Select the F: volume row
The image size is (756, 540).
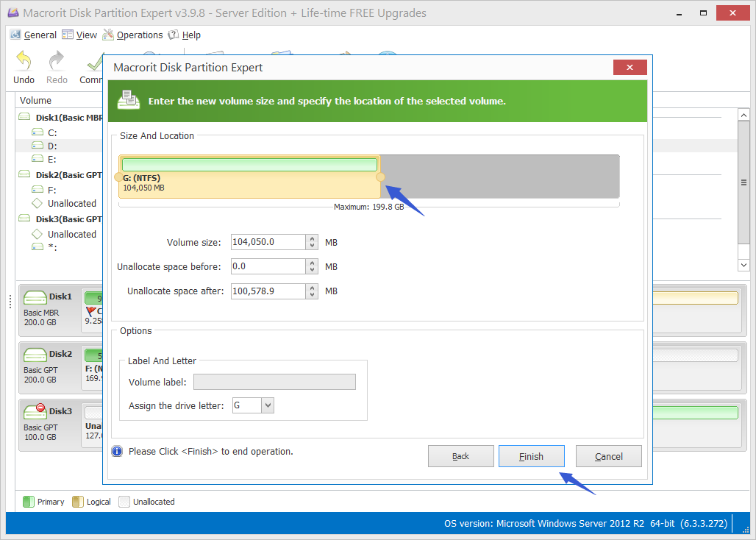pyautogui.click(x=52, y=190)
